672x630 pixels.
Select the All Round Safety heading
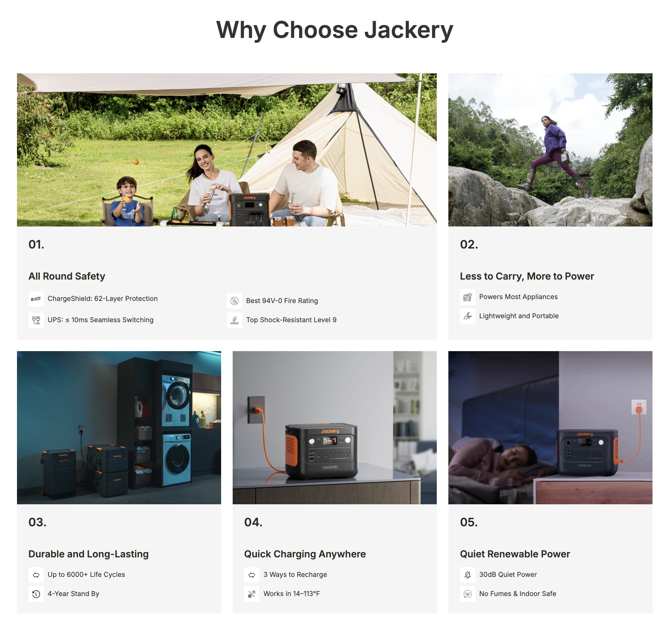[67, 276]
